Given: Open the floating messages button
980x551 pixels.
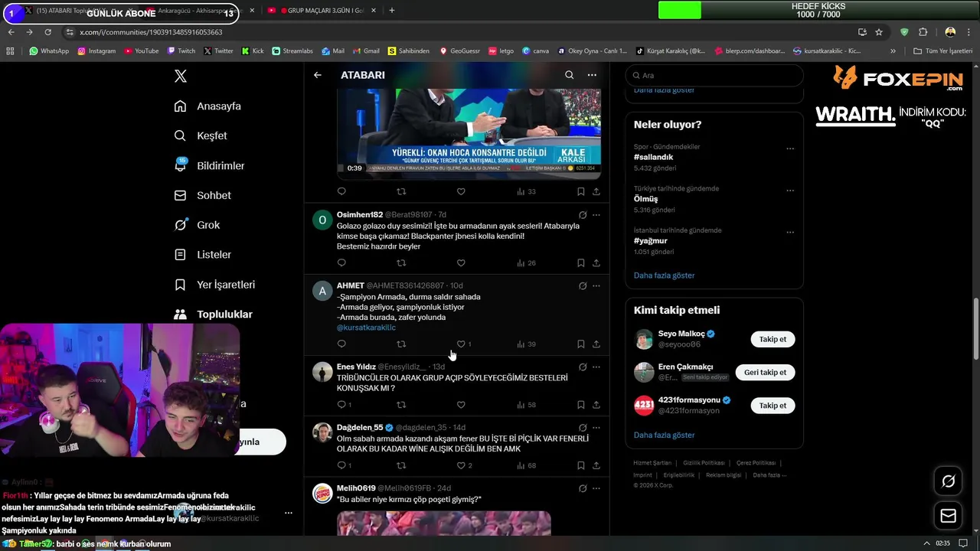Looking at the screenshot, I should pos(948,517).
